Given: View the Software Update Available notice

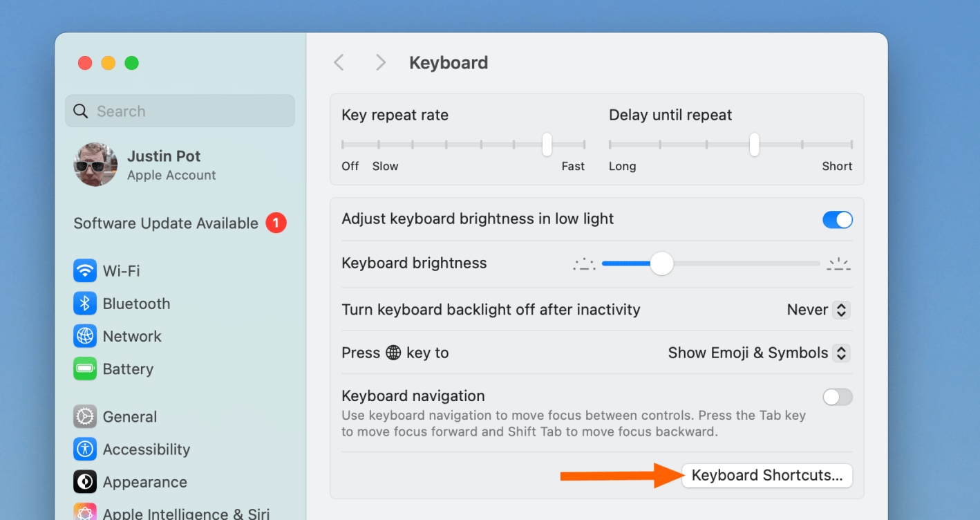Looking at the screenshot, I should coord(166,223).
